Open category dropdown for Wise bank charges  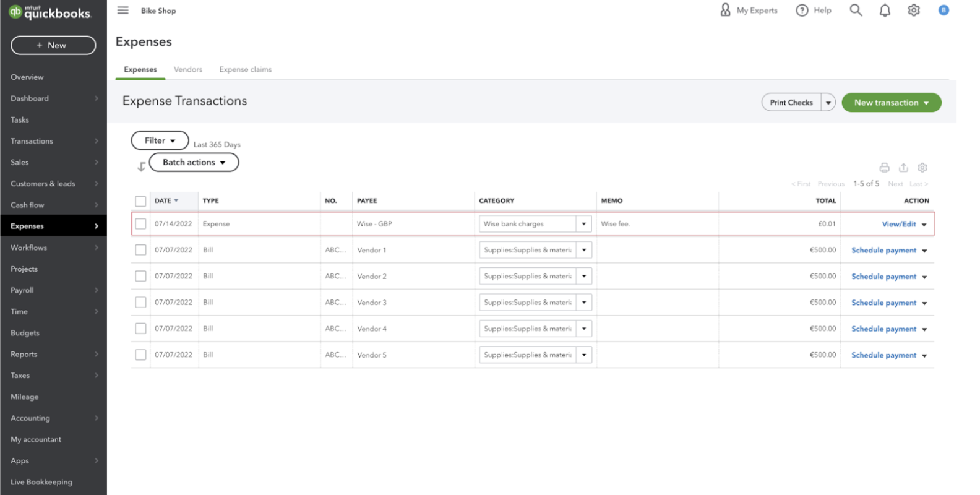point(583,224)
